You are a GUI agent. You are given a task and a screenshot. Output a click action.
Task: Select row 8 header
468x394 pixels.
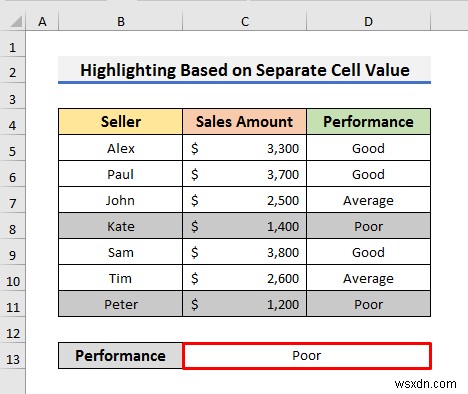(x=12, y=226)
